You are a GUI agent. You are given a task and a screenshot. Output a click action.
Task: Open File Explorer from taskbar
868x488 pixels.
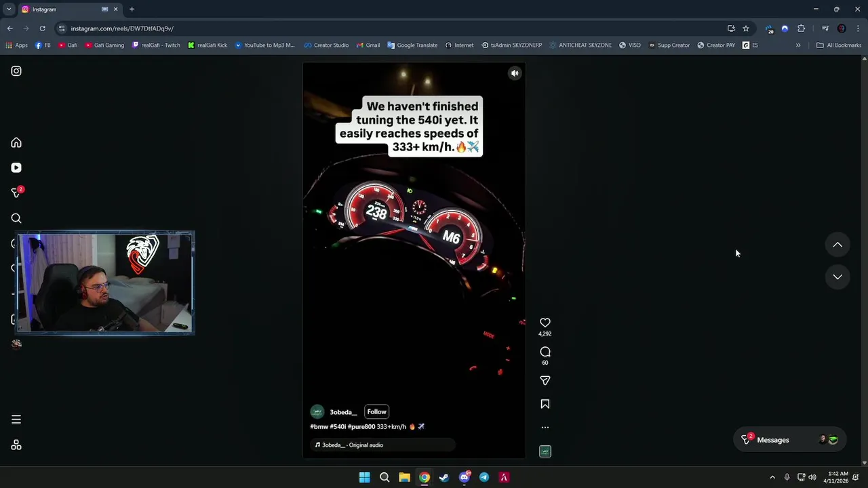coord(404,477)
